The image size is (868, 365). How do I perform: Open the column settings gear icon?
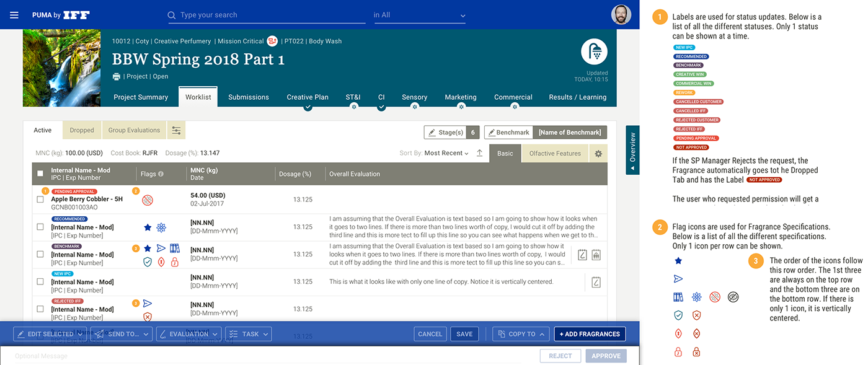coord(598,154)
